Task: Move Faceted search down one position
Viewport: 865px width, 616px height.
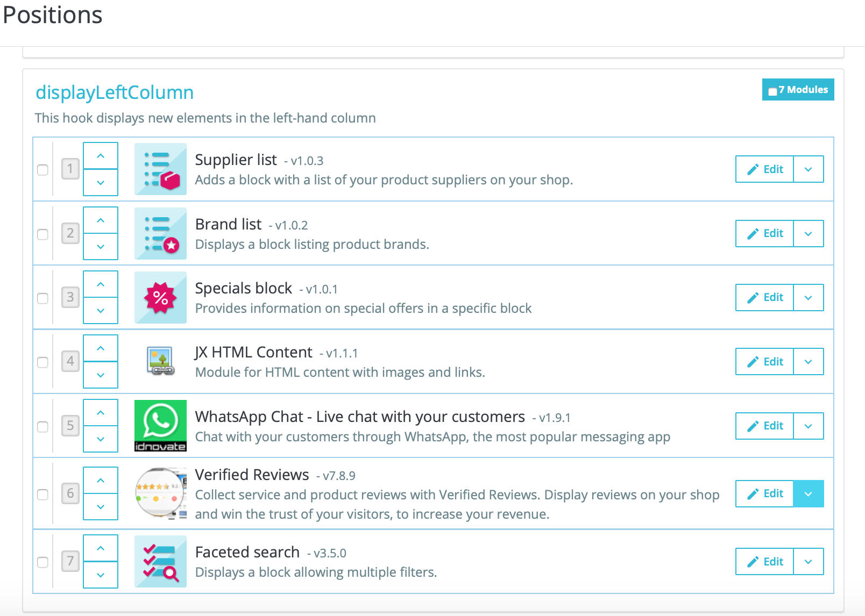Action: 101,575
